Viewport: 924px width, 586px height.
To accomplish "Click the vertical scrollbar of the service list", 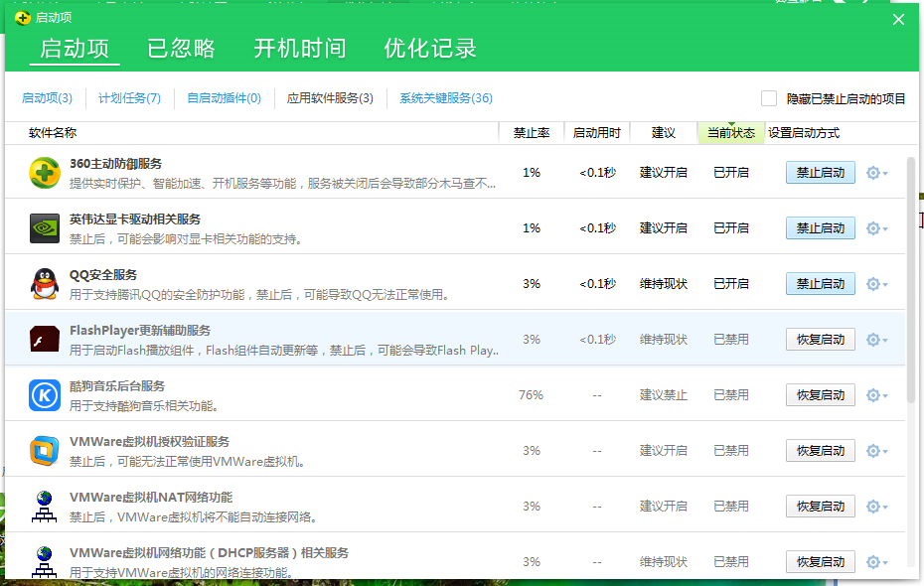I will click(x=911, y=278).
